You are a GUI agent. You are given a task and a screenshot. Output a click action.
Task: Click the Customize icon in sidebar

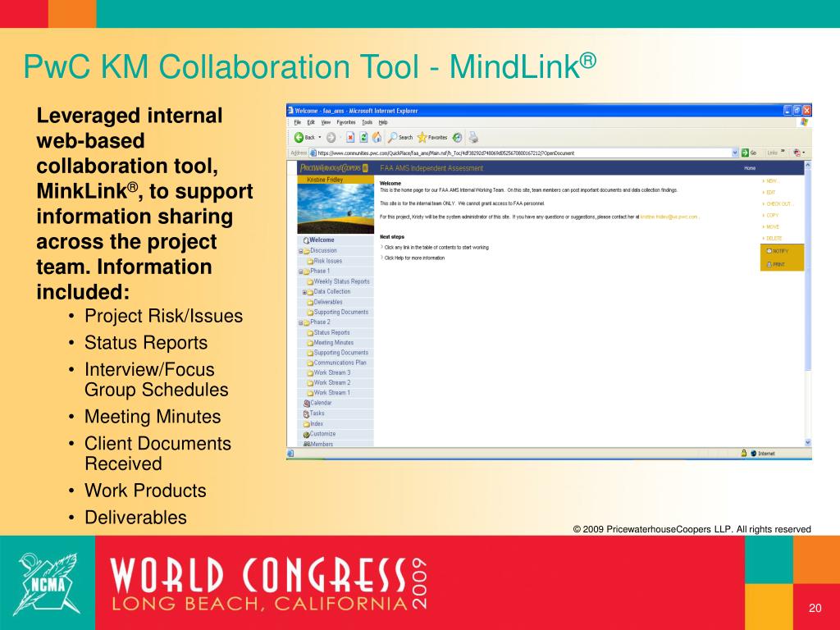click(x=307, y=434)
